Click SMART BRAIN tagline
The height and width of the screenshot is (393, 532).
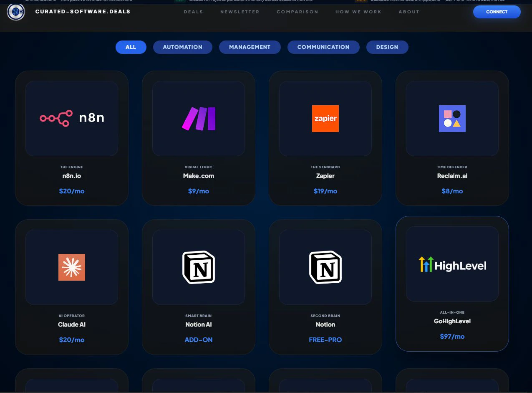tap(199, 316)
